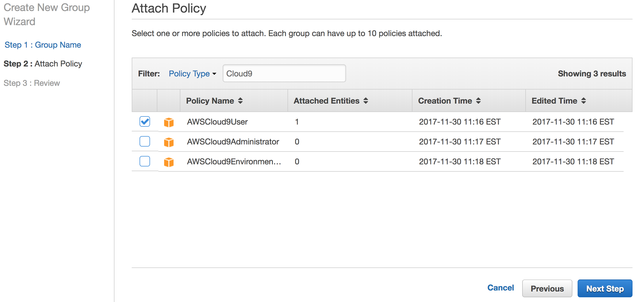
Task: Click the AWSCloud9User policy name text
Action: 217,122
